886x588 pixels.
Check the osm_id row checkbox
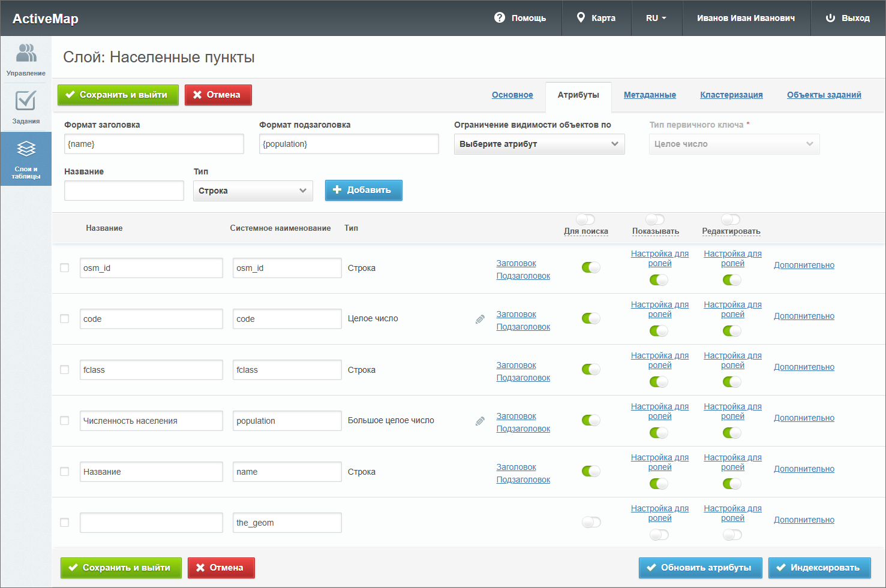pyautogui.click(x=65, y=268)
